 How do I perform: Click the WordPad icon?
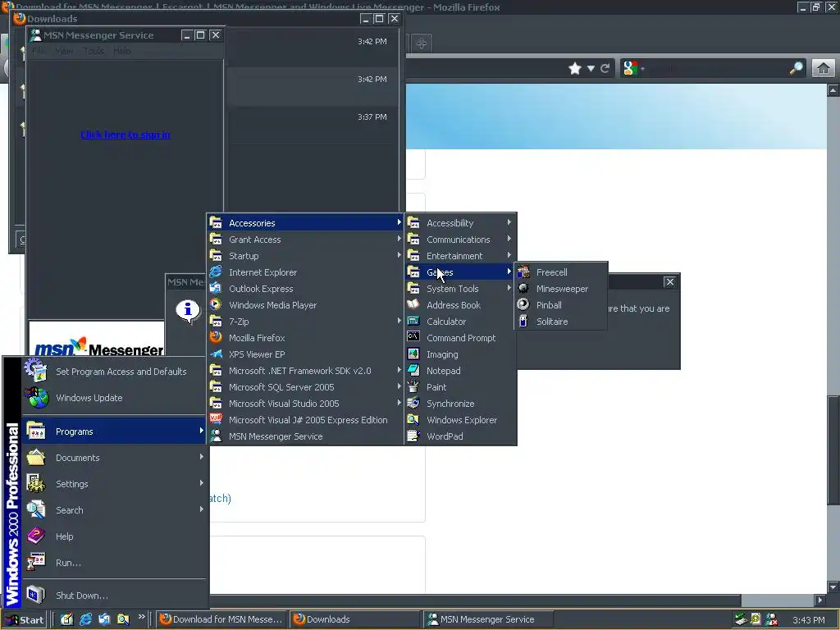(413, 436)
